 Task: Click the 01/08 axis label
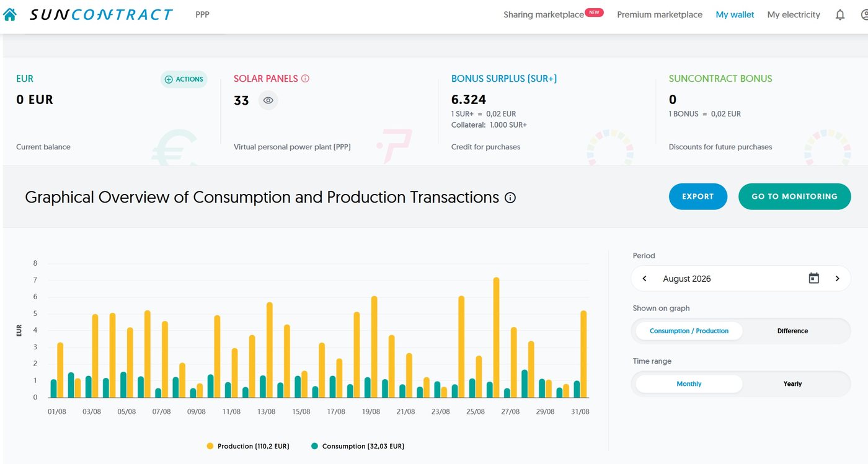click(x=56, y=412)
